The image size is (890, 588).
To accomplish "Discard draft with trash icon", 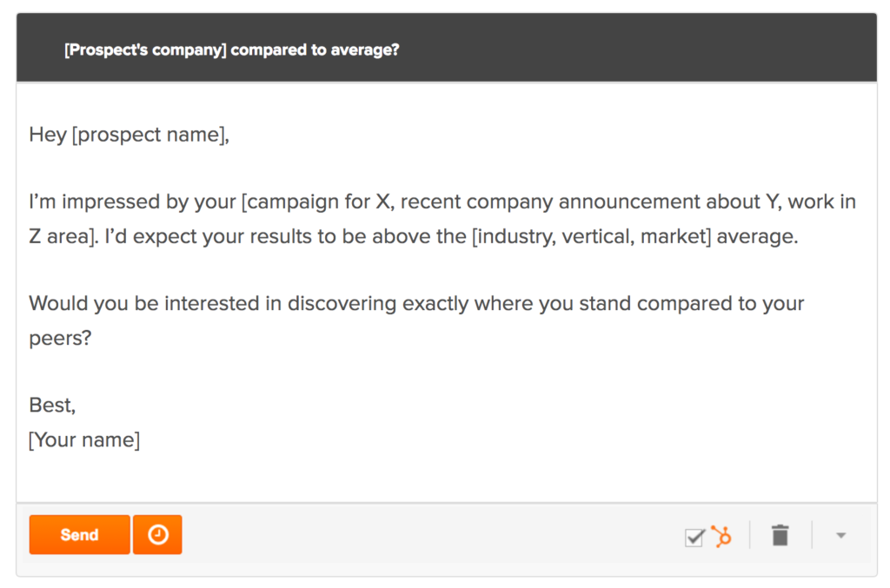I will point(780,535).
